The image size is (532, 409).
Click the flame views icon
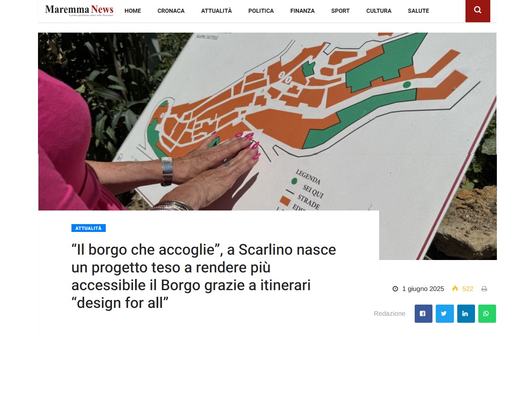pyautogui.click(x=455, y=288)
